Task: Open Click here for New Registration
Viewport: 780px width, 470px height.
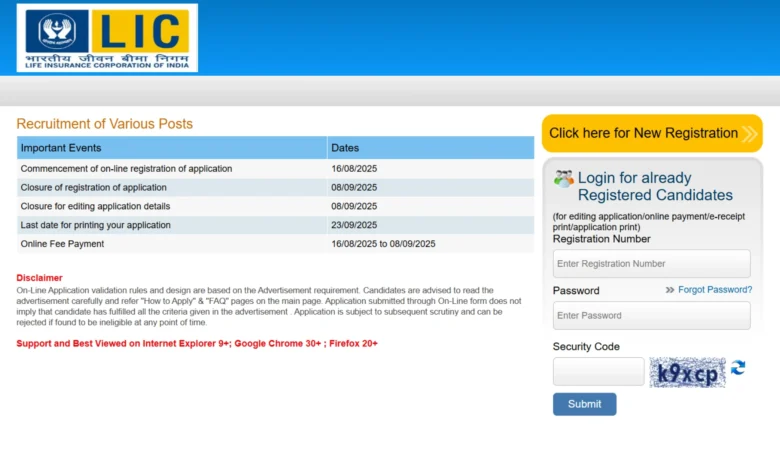Action: 644,133
